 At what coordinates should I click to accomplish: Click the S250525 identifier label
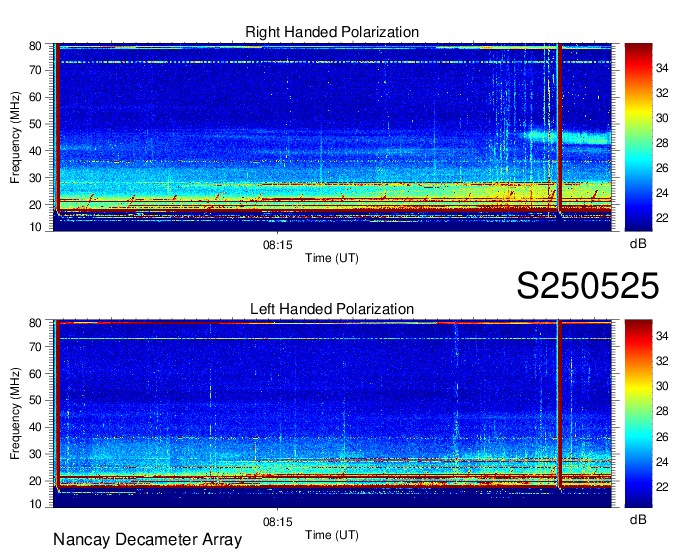point(588,286)
